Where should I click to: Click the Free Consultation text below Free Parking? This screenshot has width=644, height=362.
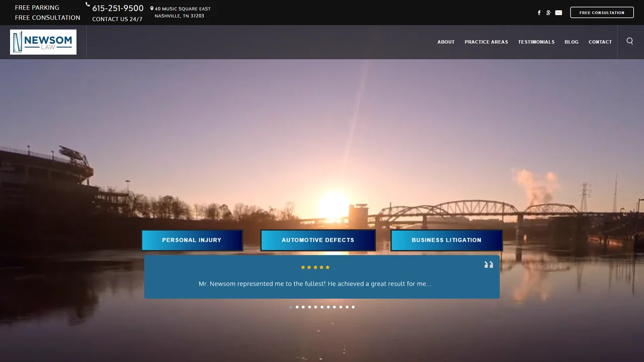[48, 18]
